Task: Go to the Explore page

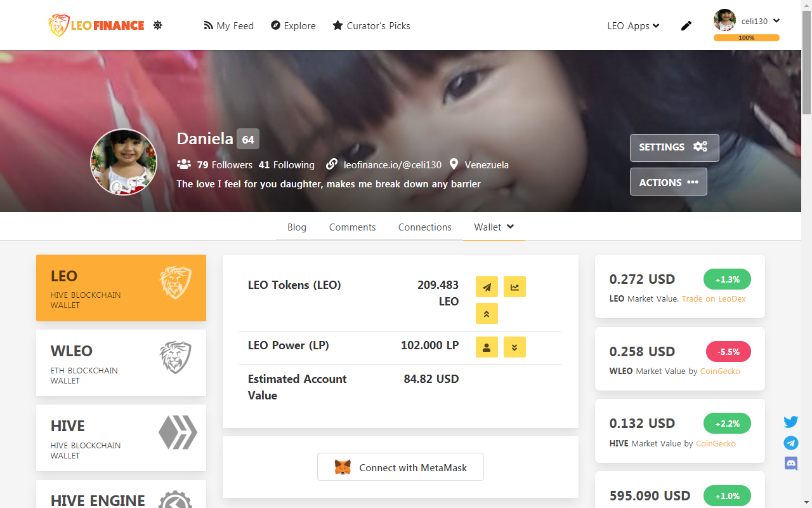Action: tap(293, 25)
